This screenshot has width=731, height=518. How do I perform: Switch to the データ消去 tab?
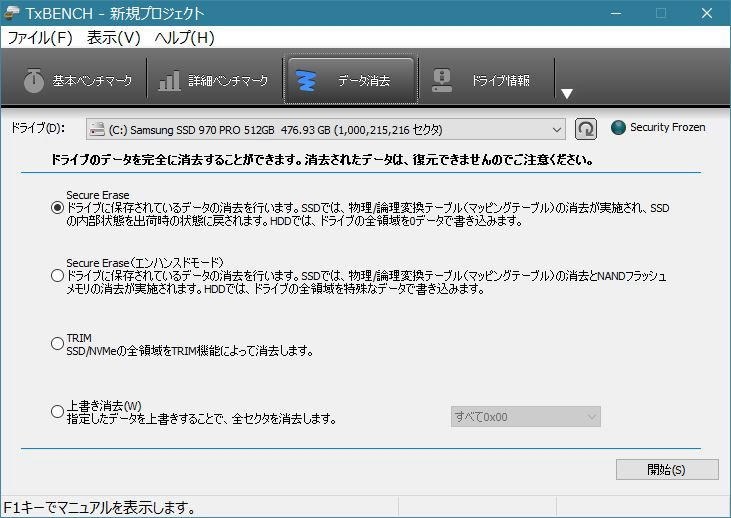(350, 80)
